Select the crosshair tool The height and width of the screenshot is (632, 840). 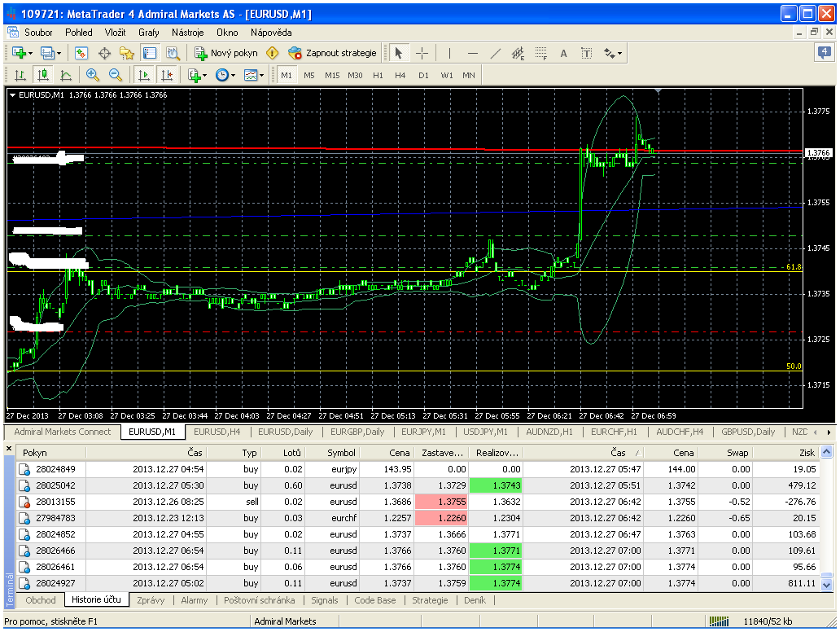422,53
